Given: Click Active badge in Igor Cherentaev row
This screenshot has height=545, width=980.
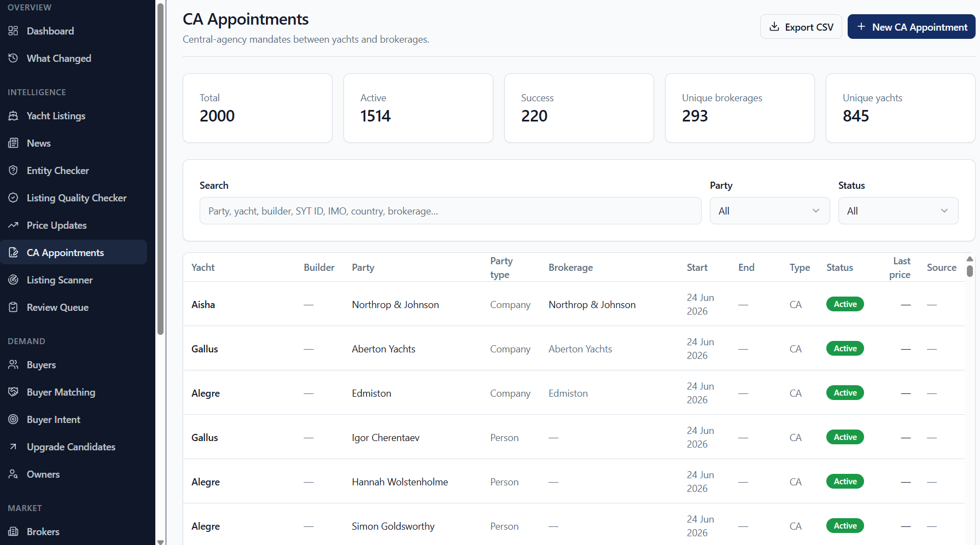Looking at the screenshot, I should [845, 437].
